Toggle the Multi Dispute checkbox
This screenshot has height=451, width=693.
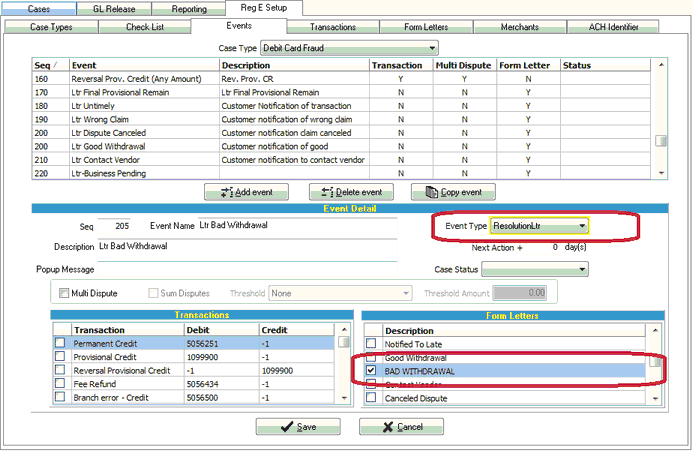(x=64, y=293)
